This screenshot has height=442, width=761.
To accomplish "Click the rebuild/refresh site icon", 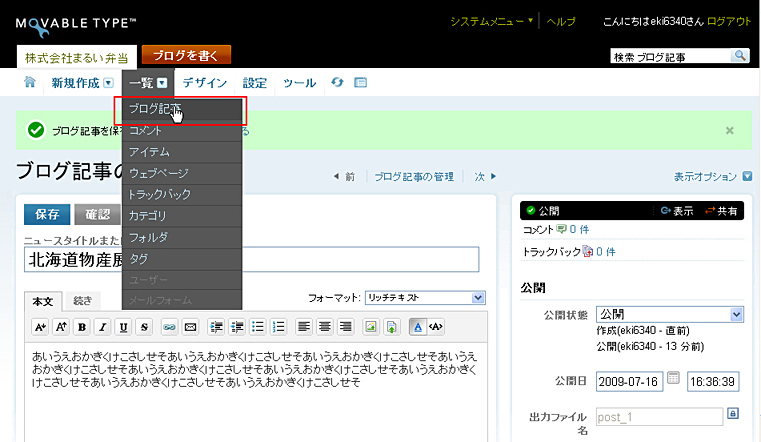I will point(338,83).
